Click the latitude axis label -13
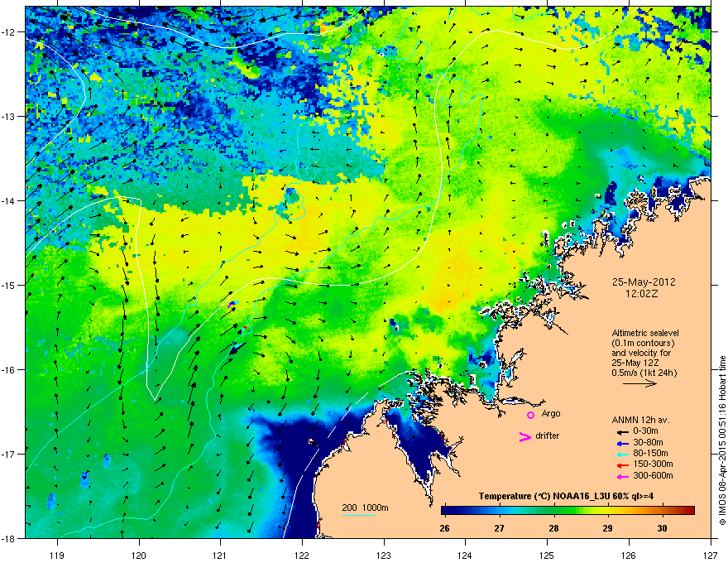Image resolution: width=728 pixels, height=563 pixels. (x=8, y=117)
